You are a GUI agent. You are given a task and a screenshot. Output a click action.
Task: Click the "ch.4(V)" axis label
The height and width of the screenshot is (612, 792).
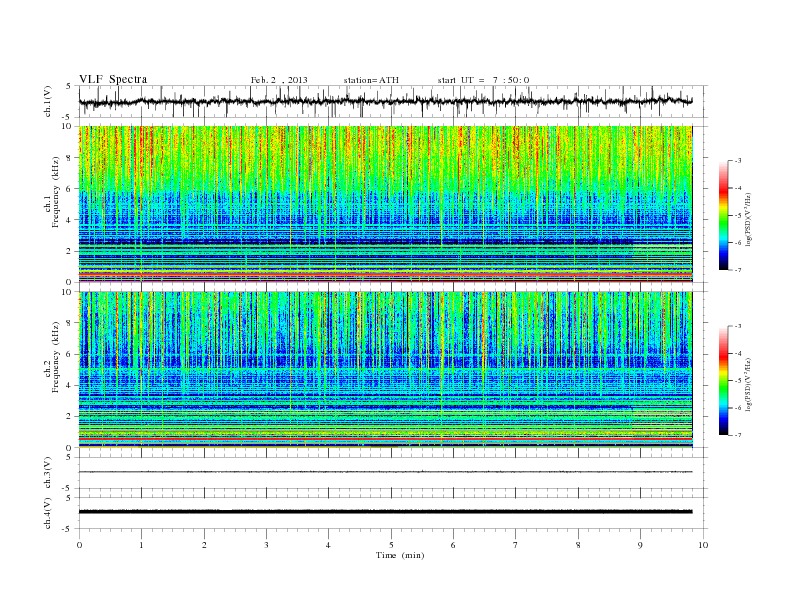(x=48, y=513)
